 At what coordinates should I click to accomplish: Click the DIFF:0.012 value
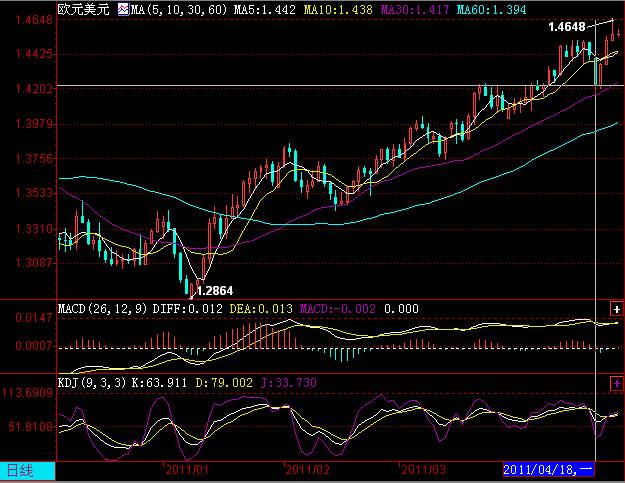pos(188,309)
